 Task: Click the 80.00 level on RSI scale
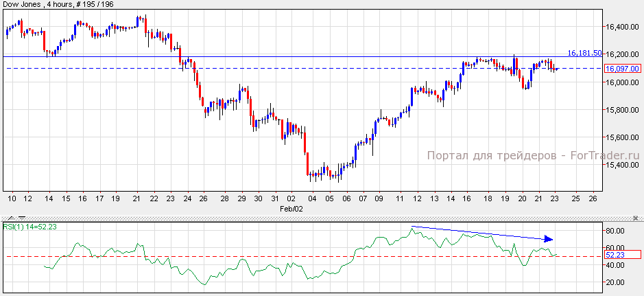click(x=615, y=231)
